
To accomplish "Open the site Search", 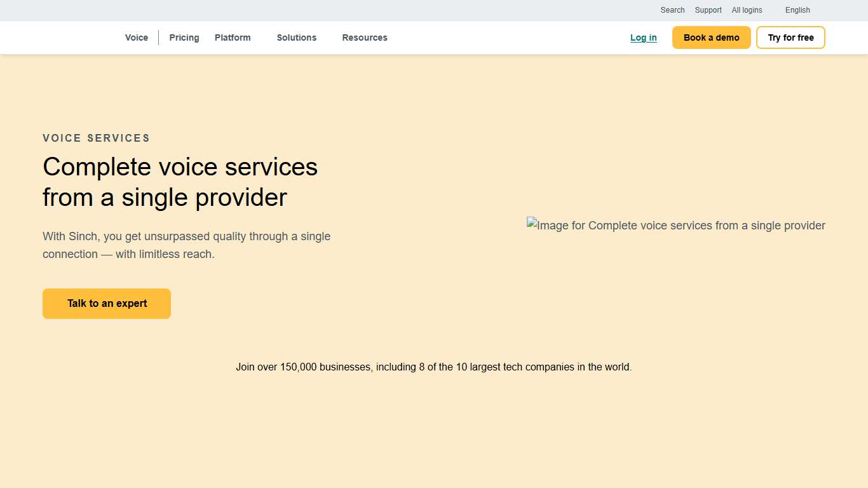I will tap(672, 10).
